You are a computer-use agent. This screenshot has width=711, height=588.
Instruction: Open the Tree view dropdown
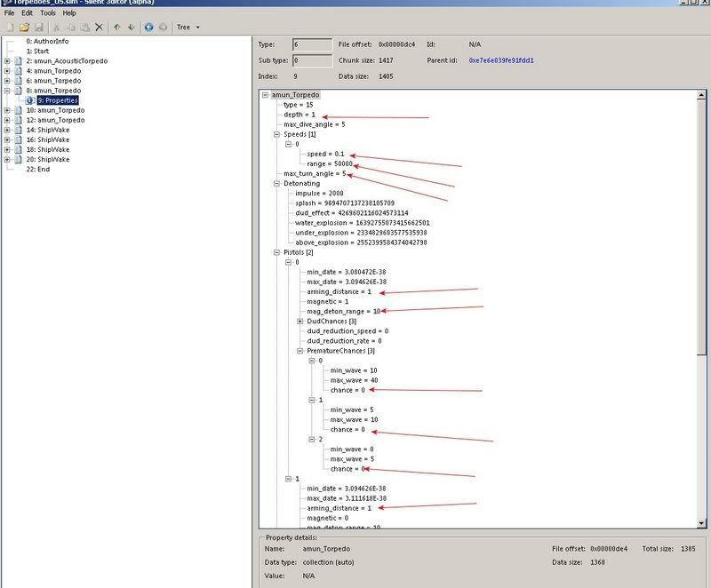point(188,28)
